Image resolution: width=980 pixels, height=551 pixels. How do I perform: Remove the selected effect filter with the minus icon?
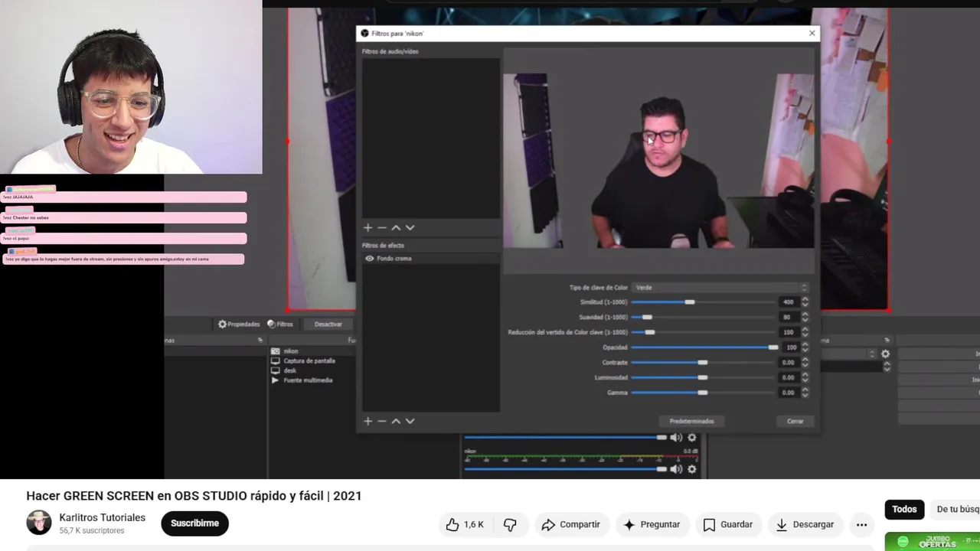381,421
